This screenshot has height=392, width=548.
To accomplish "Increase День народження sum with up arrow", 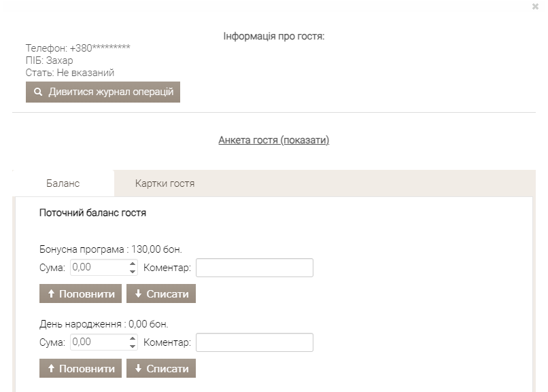I will [133, 338].
